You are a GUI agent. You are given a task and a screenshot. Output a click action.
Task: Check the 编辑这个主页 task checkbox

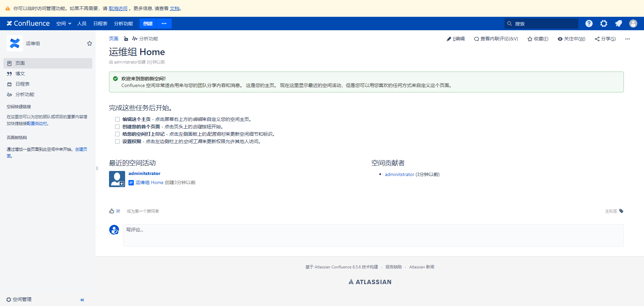pos(117,119)
